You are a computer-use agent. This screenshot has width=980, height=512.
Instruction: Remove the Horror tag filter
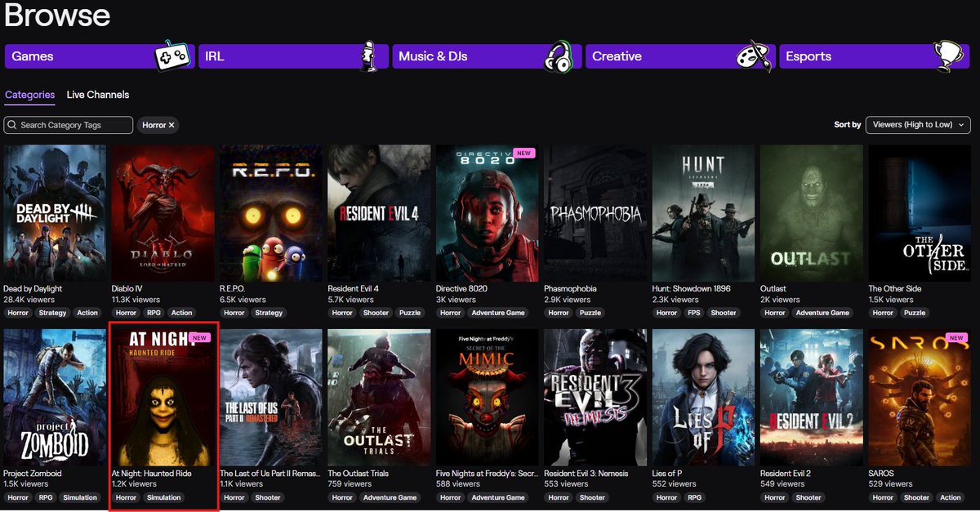(171, 125)
